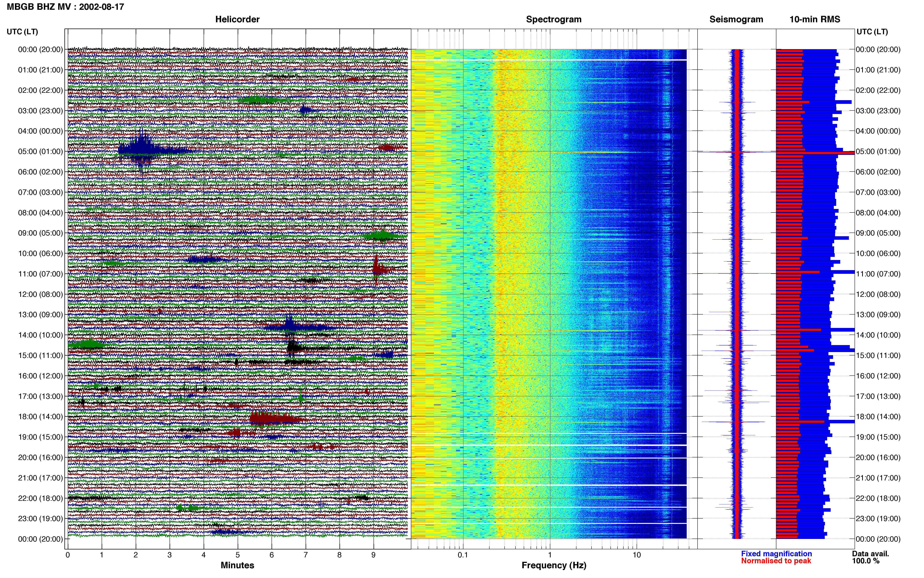Select the red spike event near 11:00 helicorder
The image size is (924, 578).
point(380,270)
